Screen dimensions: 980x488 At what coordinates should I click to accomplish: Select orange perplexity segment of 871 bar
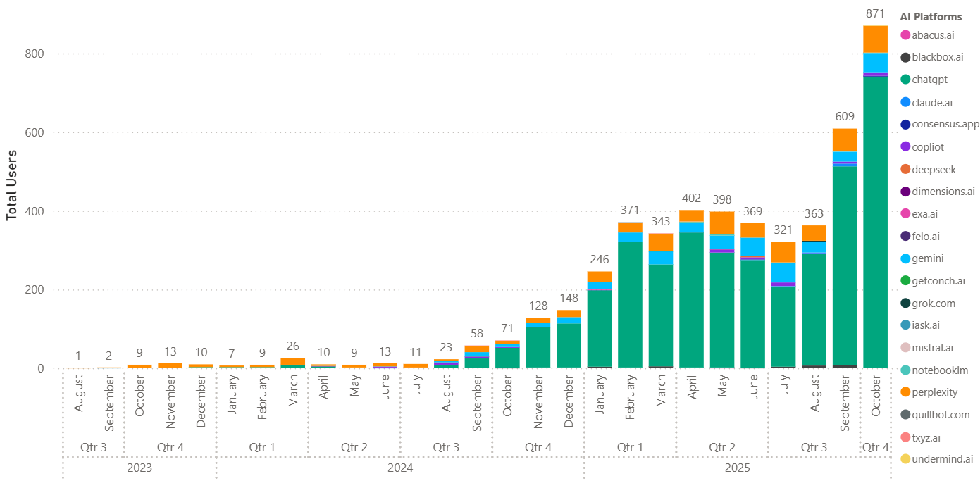875,39
